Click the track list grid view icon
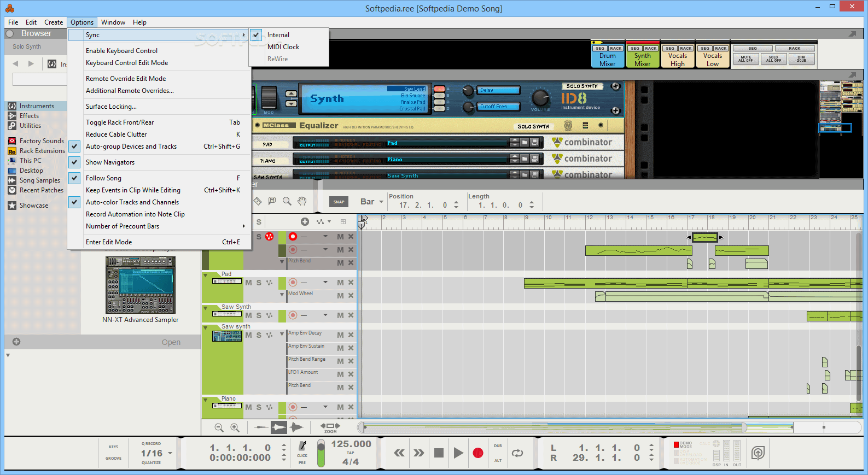Viewport: 868px width, 475px height. [x=343, y=221]
